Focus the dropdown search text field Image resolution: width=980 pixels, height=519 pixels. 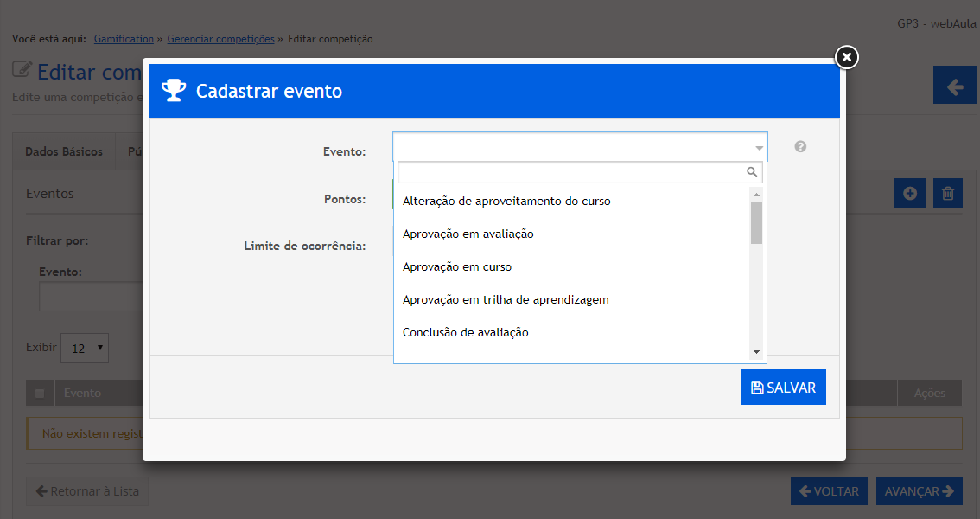(570, 172)
